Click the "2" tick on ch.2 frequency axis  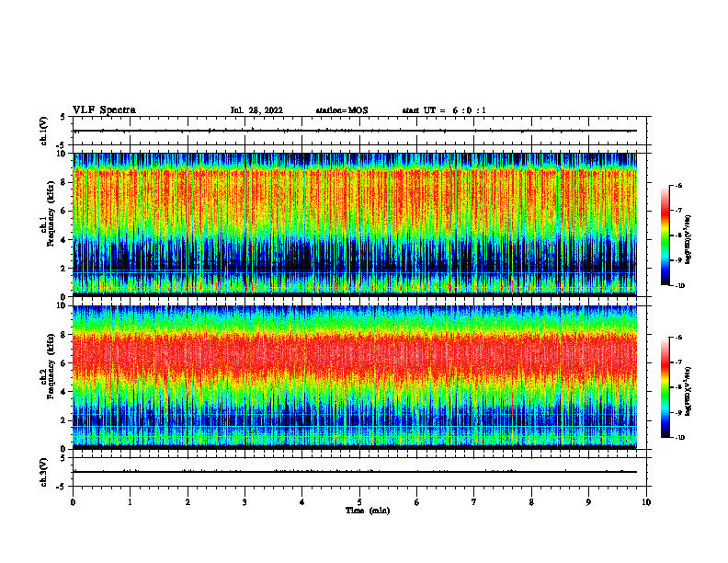tap(64, 420)
